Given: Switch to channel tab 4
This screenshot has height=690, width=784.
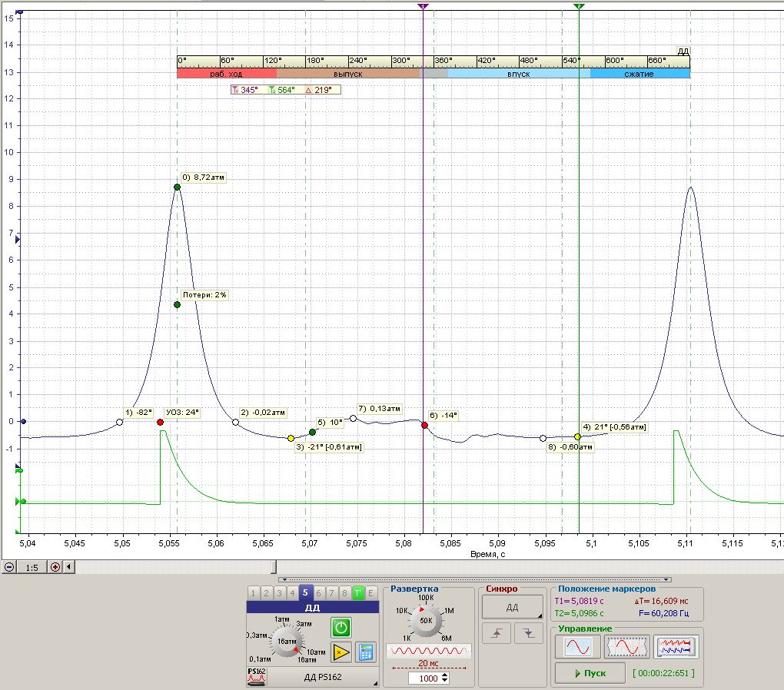Looking at the screenshot, I should 292,593.
